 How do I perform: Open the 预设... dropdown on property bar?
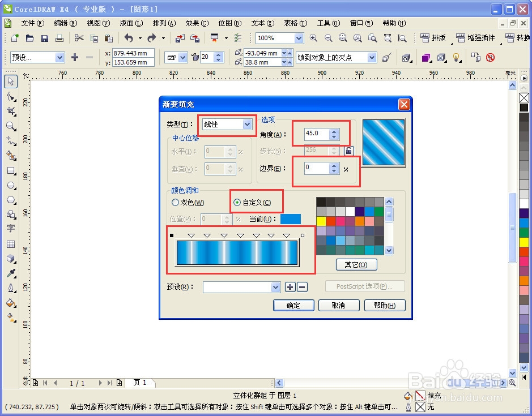(x=59, y=58)
